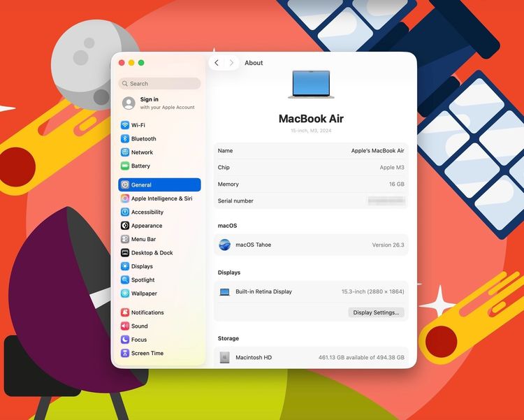The image size is (524, 420).
Task: Open Bluetooth settings from sidebar icon
Action: pyautogui.click(x=125, y=138)
